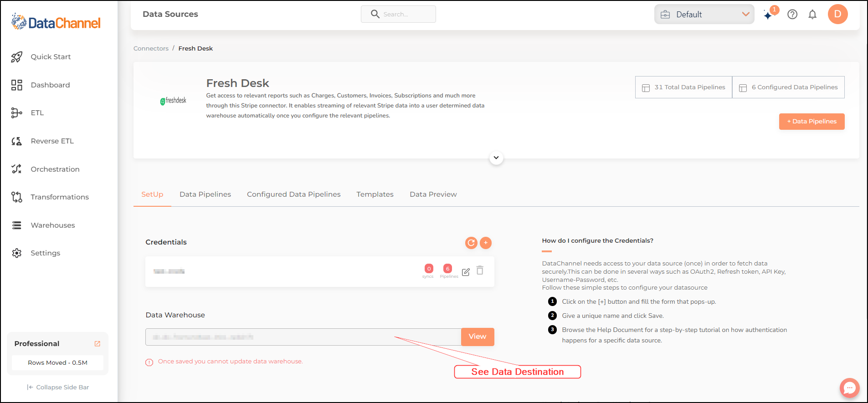Switch to the Templates tab
868x403 pixels.
coord(375,194)
